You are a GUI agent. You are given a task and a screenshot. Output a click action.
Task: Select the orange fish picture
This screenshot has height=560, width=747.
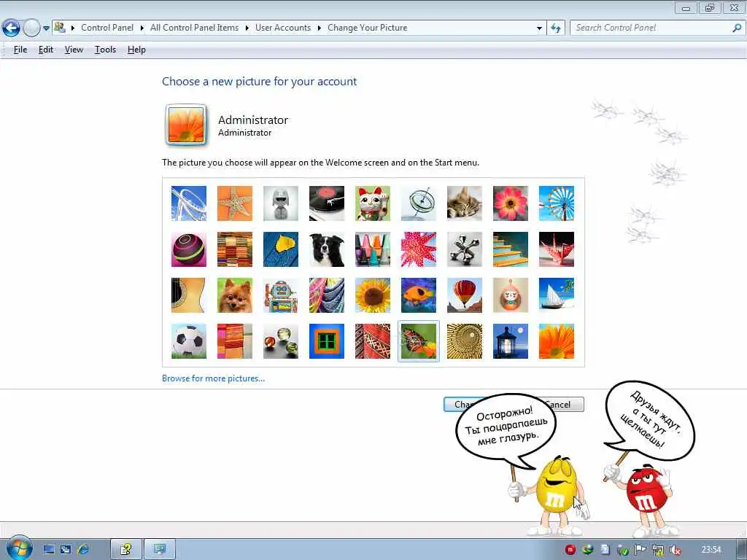(419, 295)
